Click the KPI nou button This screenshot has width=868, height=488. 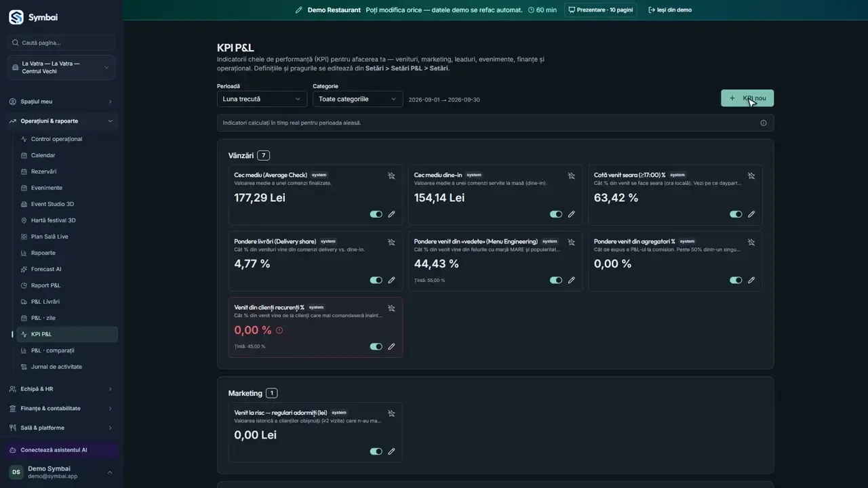[x=747, y=98]
